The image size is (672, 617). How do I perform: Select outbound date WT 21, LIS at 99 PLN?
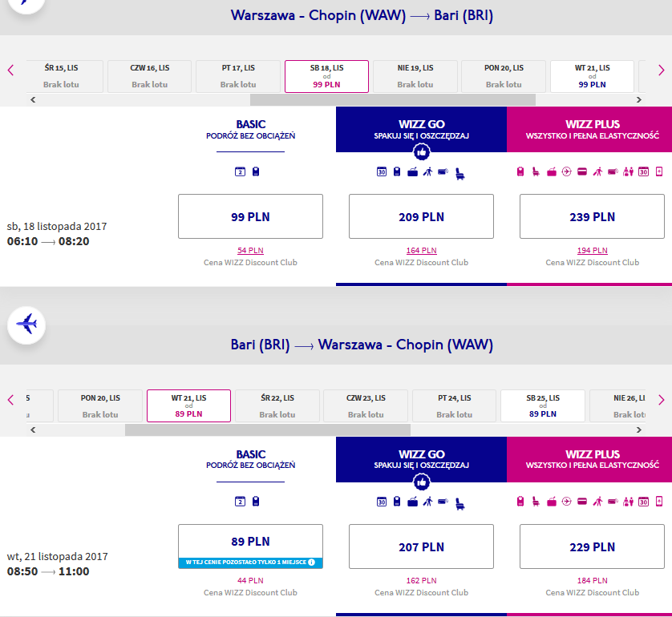coord(592,76)
